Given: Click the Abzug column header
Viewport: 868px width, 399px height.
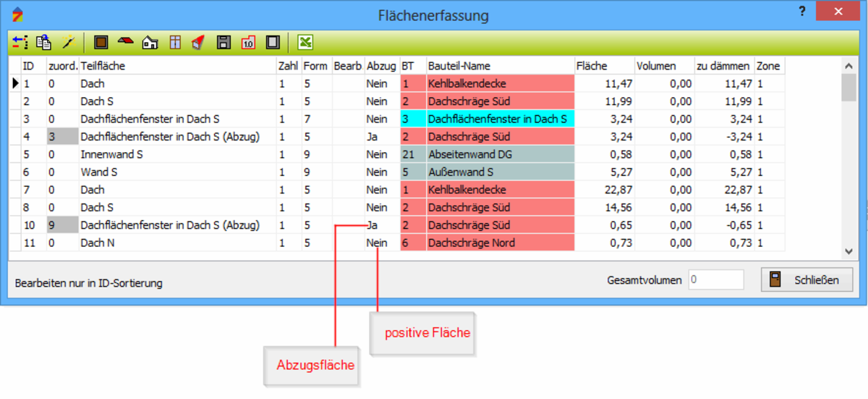Looking at the screenshot, I should 382,66.
